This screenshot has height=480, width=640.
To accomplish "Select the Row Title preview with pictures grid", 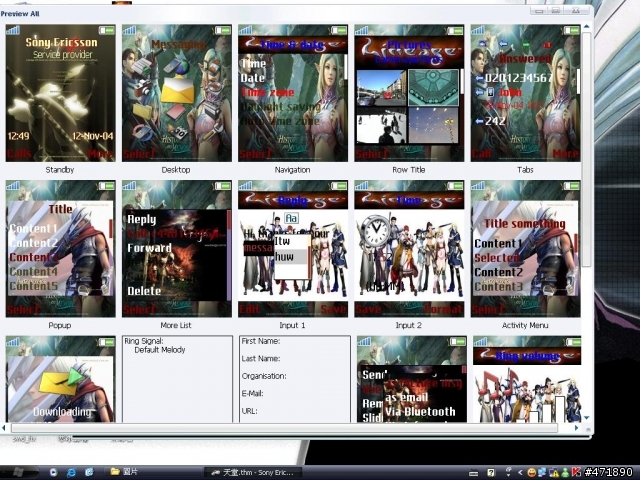I will [409, 93].
